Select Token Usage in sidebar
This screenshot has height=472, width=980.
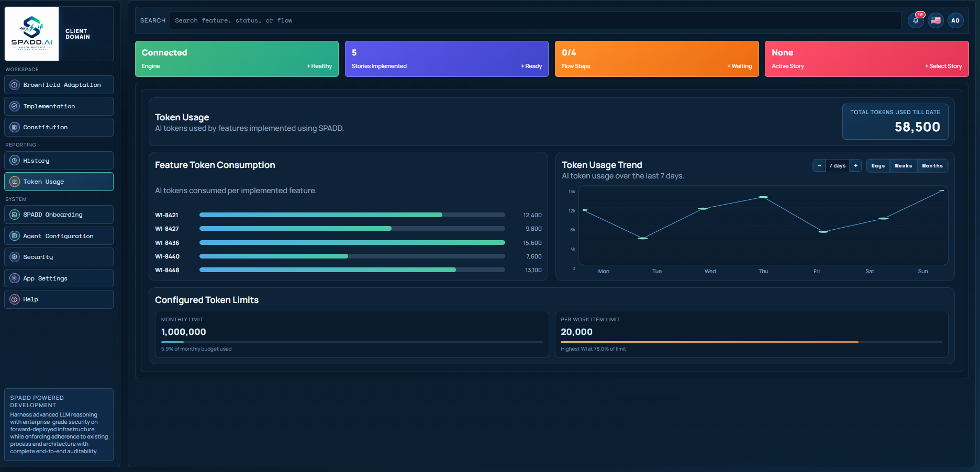(x=59, y=182)
